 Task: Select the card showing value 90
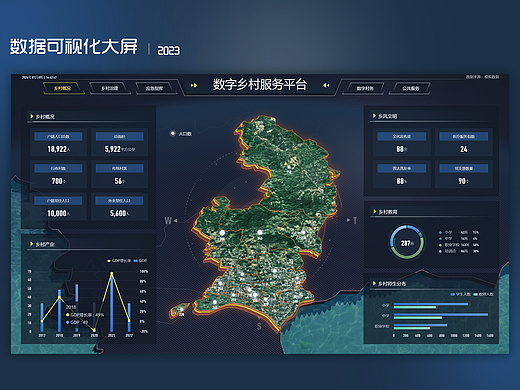coord(464,174)
